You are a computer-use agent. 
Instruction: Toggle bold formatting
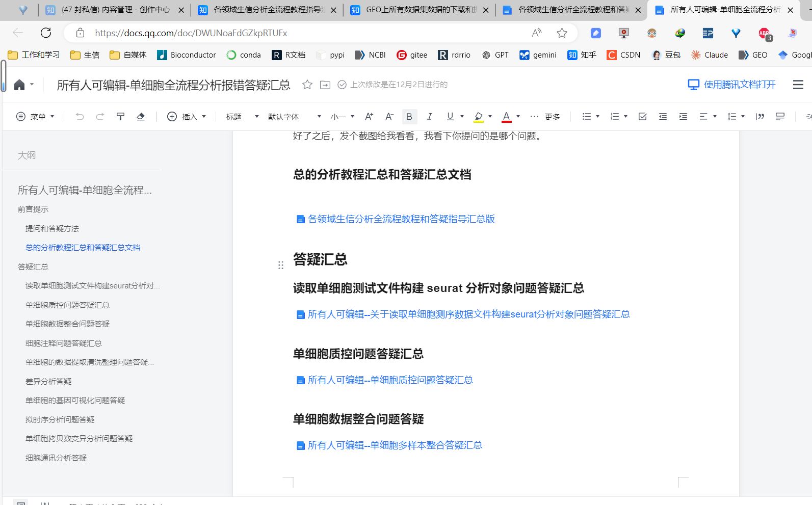(x=409, y=117)
